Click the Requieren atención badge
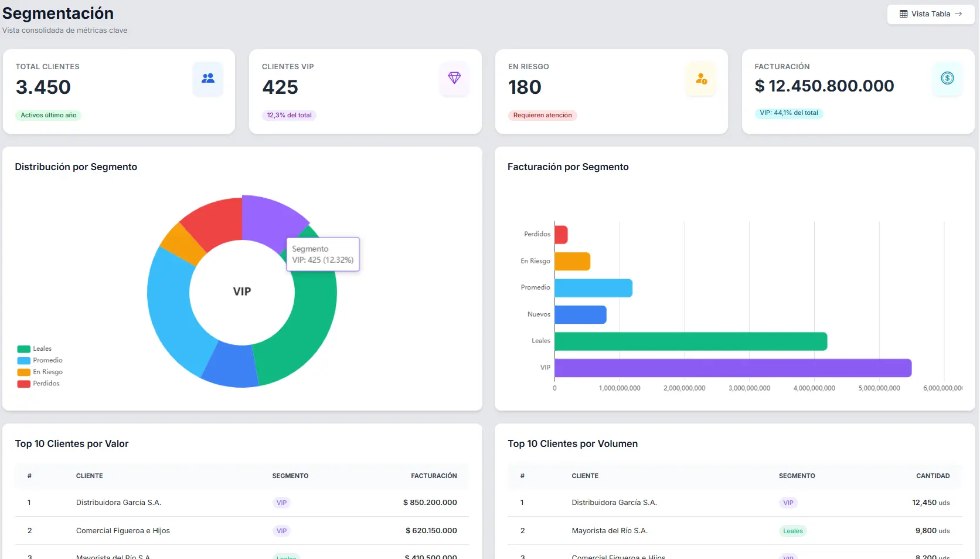980x559 pixels. tap(542, 116)
